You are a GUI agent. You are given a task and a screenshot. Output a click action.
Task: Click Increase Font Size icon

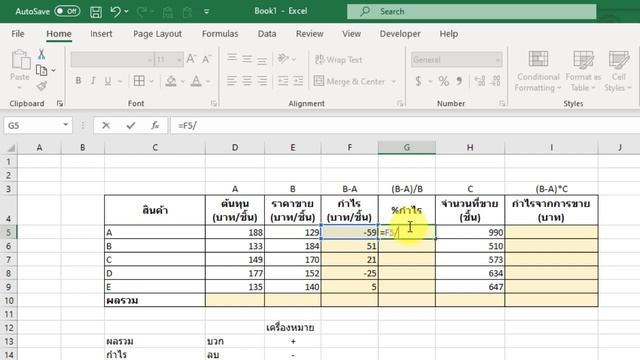pyautogui.click(x=191, y=60)
